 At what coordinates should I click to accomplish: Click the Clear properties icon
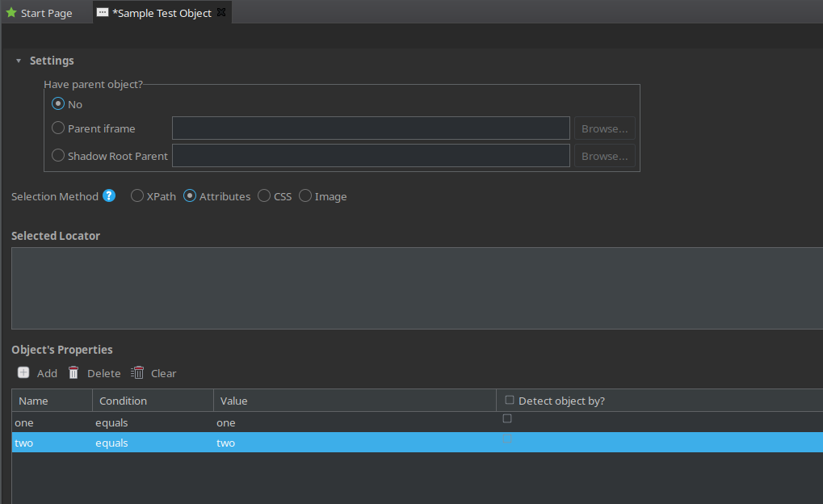137,372
